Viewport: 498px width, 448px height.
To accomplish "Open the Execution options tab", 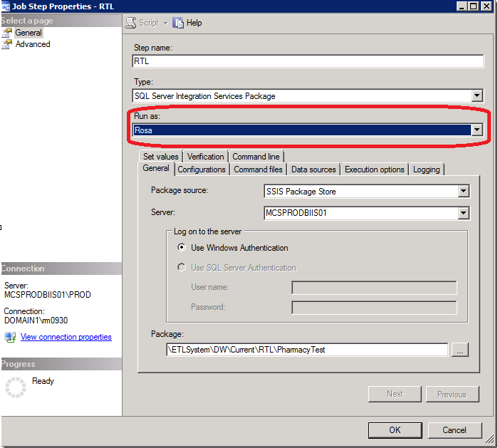I will click(375, 170).
